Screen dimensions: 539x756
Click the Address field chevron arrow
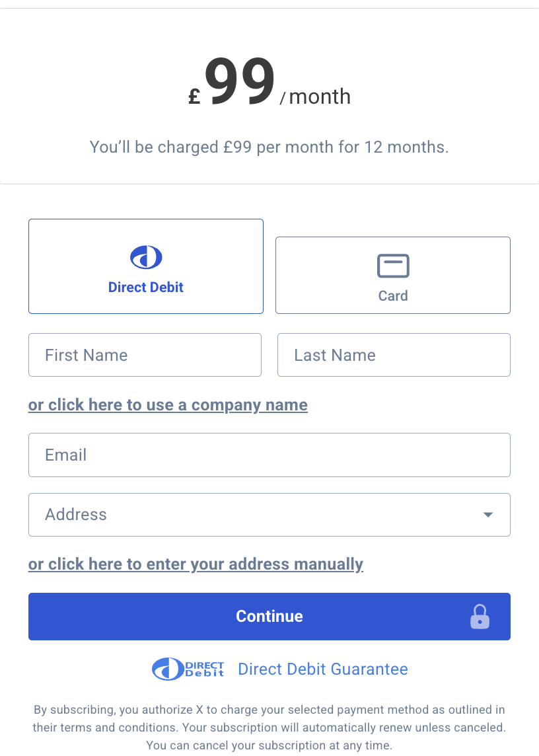point(487,515)
